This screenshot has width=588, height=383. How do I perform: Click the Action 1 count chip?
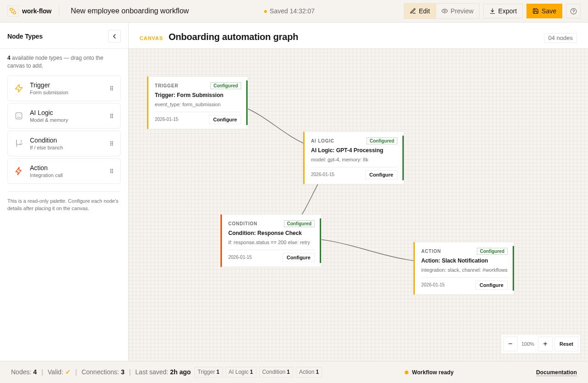click(309, 372)
